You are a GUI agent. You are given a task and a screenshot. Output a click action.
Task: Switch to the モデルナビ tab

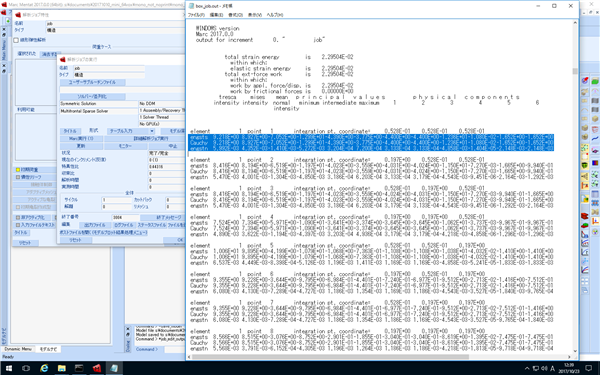(48, 349)
